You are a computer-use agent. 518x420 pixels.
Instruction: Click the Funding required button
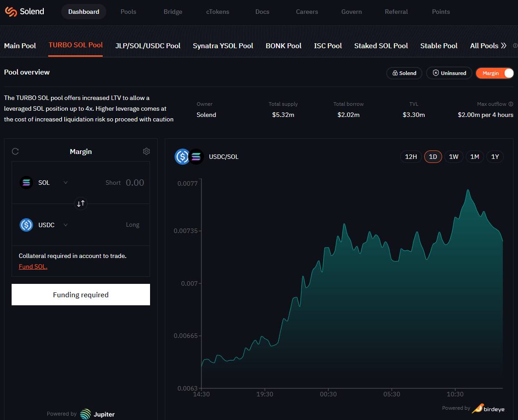(x=81, y=295)
